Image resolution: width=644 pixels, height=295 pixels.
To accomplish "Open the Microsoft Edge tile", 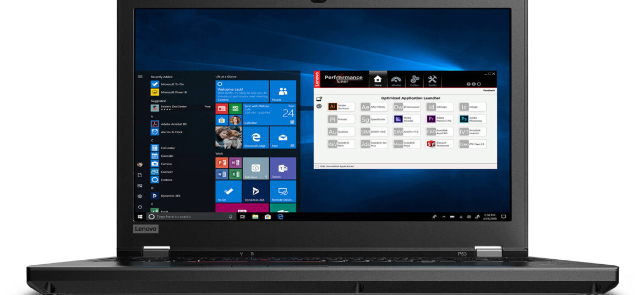I will (x=255, y=138).
